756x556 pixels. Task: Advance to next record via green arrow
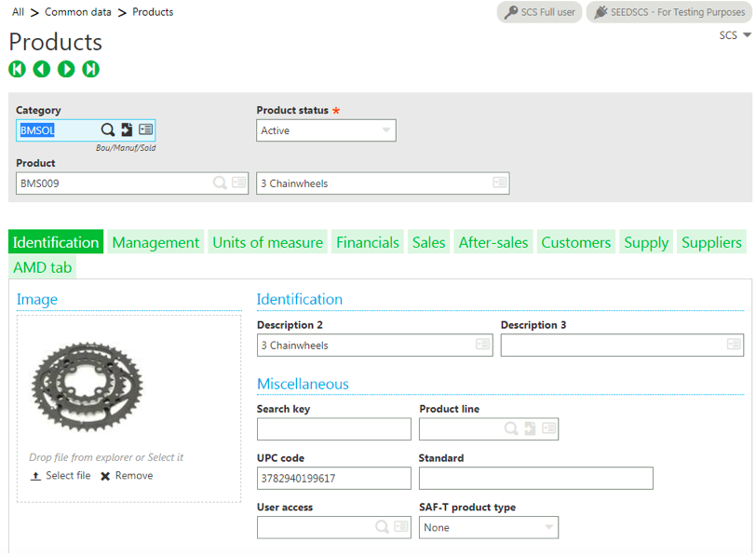65,69
